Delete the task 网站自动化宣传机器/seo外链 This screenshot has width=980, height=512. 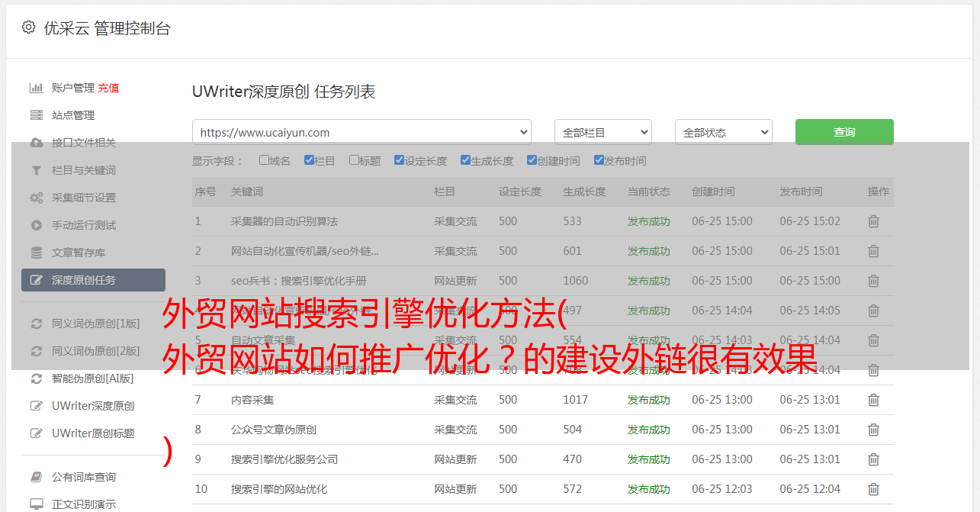874,251
